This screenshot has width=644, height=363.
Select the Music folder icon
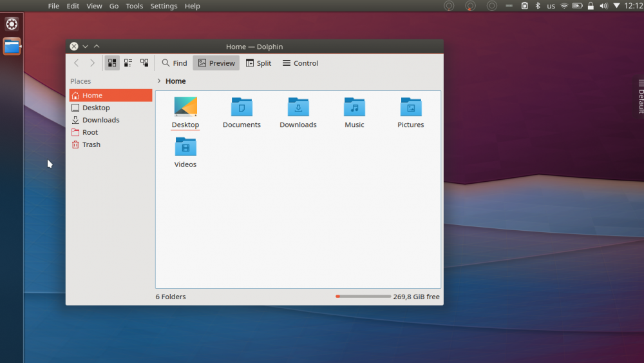click(354, 107)
